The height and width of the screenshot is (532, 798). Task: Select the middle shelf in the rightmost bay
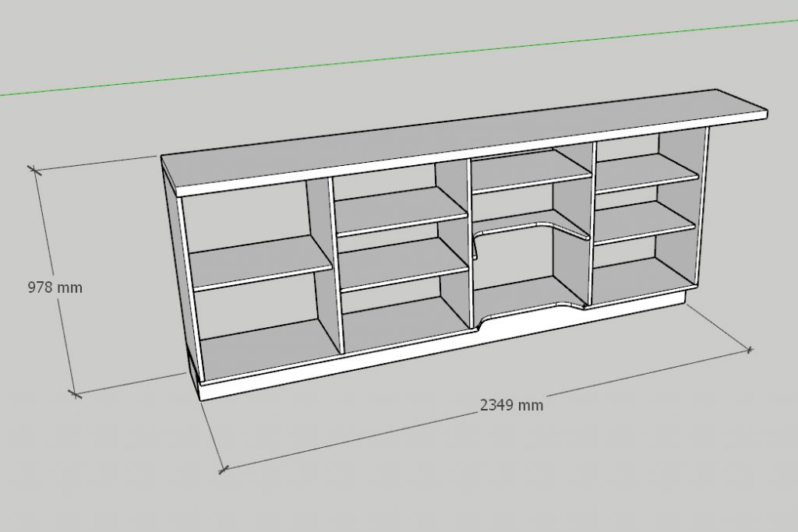(643, 222)
